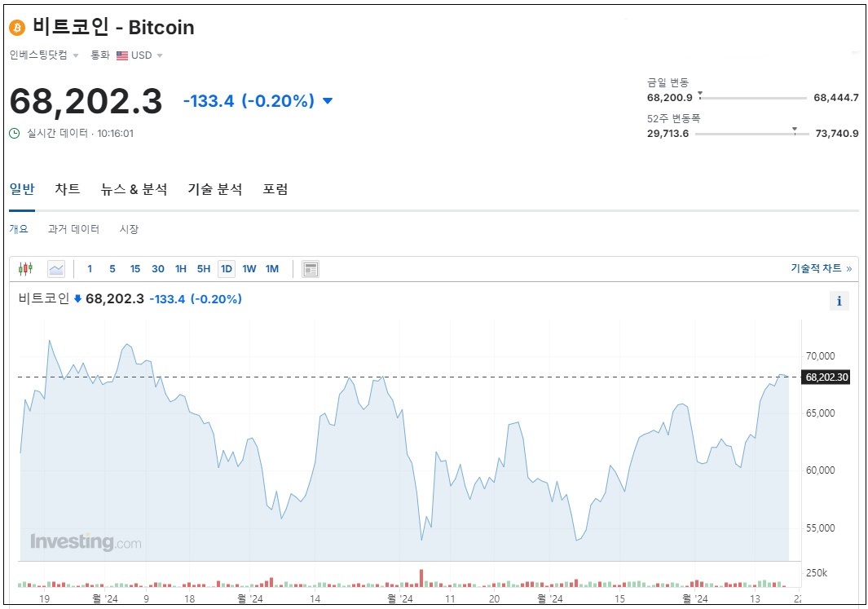Open the 시장 sub-tab
This screenshot has height=609, width=868.
point(129,228)
